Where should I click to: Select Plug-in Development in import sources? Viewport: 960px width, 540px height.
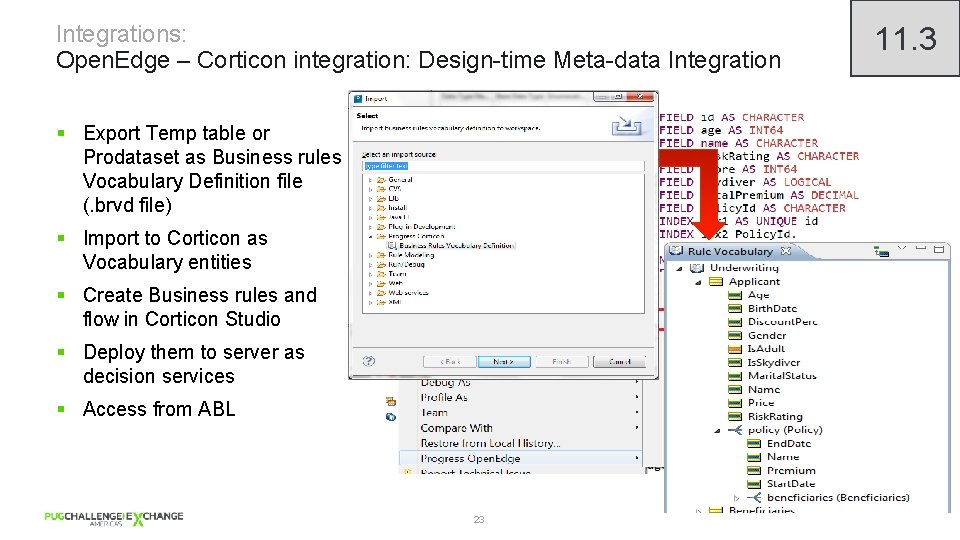(421, 227)
